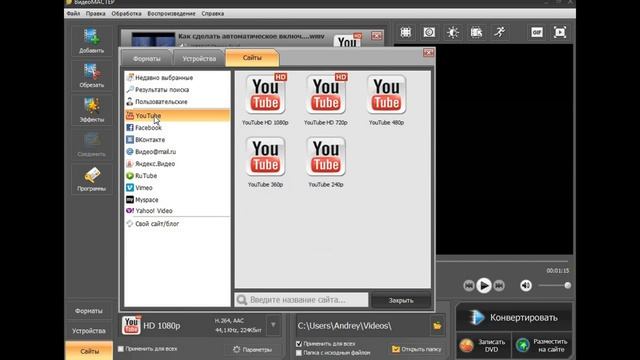
Task: Select Недавно выбранные in site list
Action: coord(177,78)
